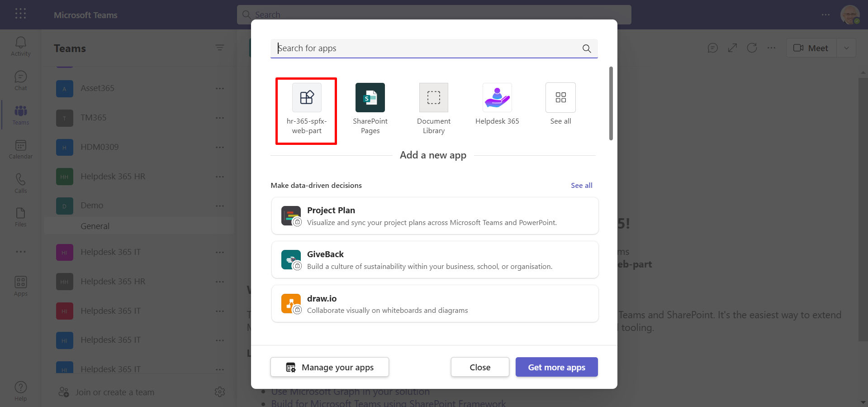Click the top Teams Search box
Viewport: 868px width, 407px height.
[x=434, y=14]
